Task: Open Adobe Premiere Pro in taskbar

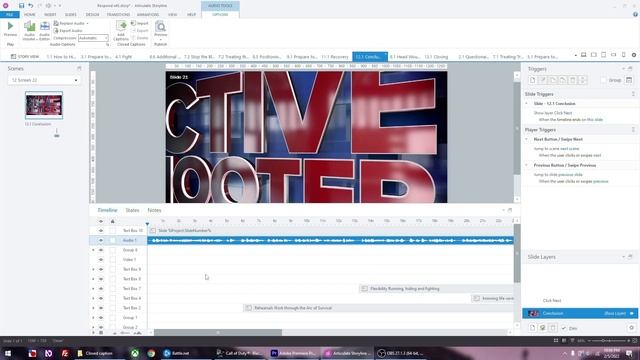Action: click(x=294, y=353)
